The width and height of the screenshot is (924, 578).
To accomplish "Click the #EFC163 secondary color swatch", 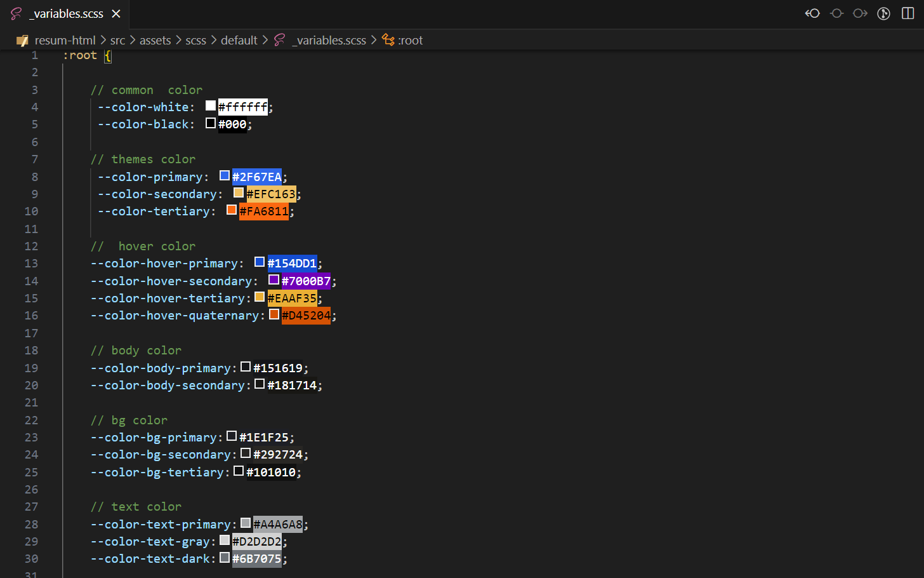I will pyautogui.click(x=239, y=192).
